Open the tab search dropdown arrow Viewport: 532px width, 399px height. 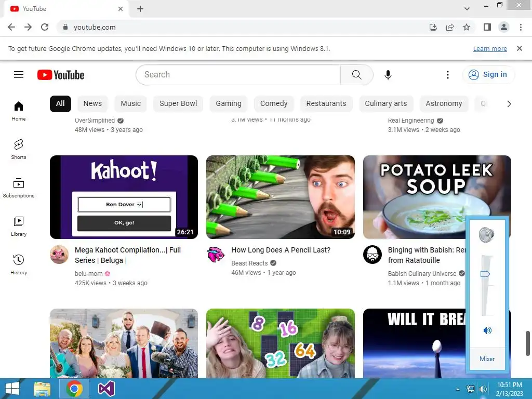[x=467, y=9]
